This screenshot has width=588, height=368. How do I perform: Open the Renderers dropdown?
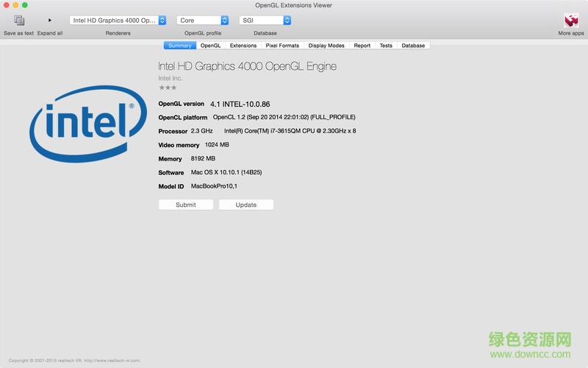tap(118, 21)
